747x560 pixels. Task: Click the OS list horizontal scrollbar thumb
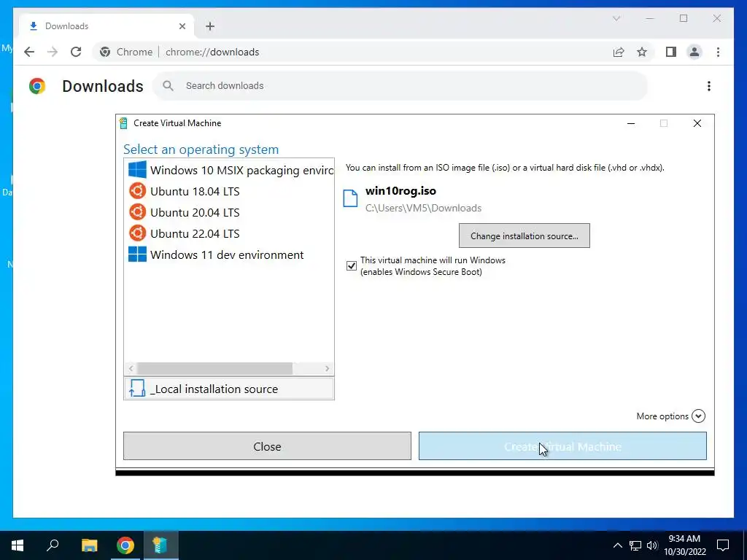coord(215,368)
